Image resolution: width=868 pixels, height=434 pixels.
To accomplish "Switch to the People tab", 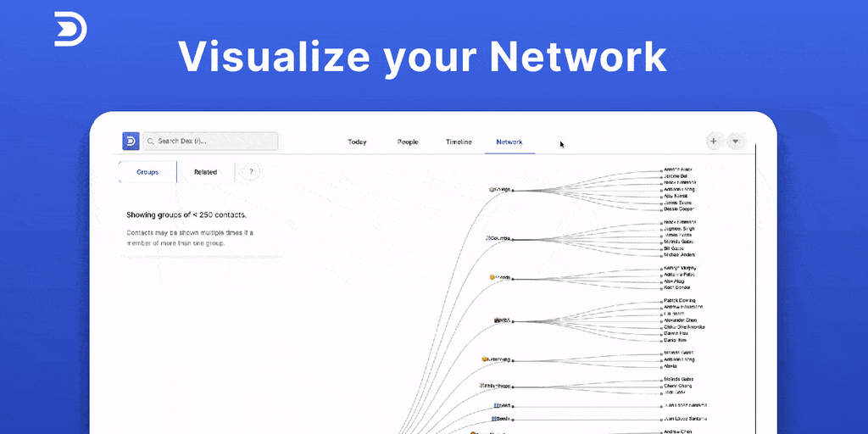I will pos(408,142).
